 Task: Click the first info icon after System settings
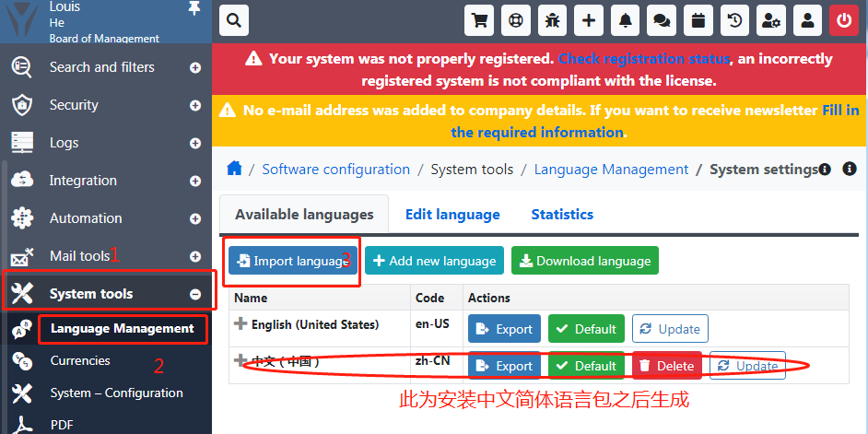click(825, 169)
